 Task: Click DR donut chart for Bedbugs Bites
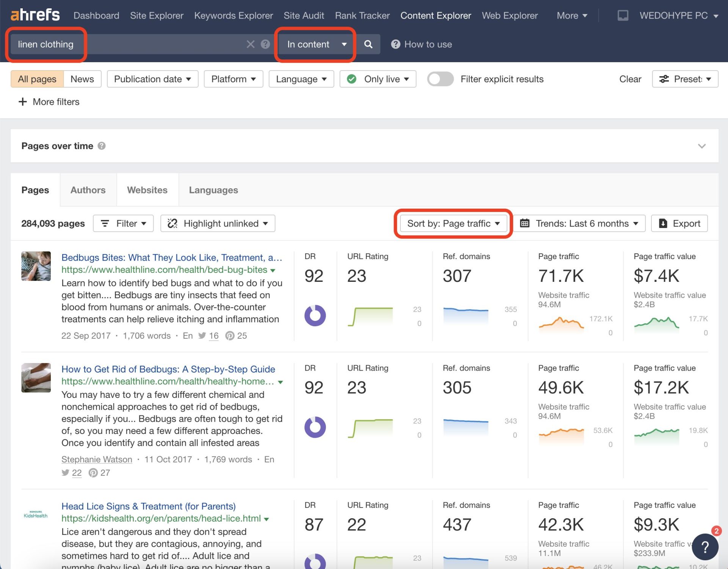click(315, 316)
